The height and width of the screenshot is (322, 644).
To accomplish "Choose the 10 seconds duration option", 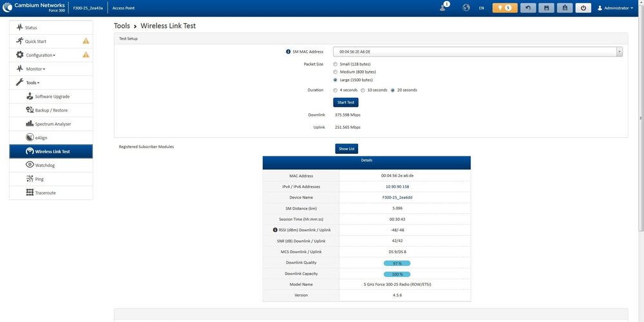I will click(x=363, y=90).
